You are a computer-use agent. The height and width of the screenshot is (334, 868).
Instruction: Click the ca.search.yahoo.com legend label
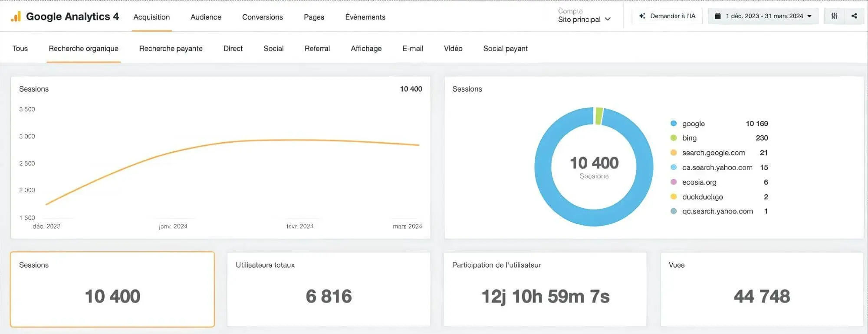pyautogui.click(x=717, y=167)
